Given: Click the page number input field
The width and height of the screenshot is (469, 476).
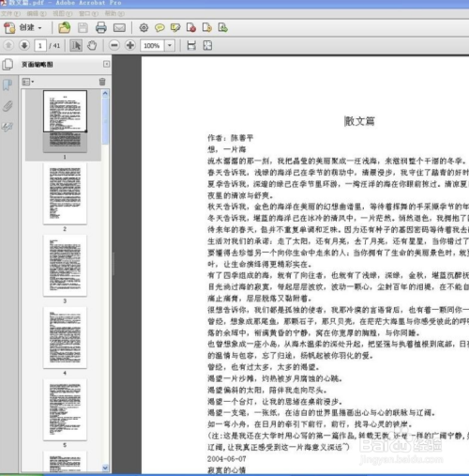Looking at the screenshot, I should click(40, 46).
